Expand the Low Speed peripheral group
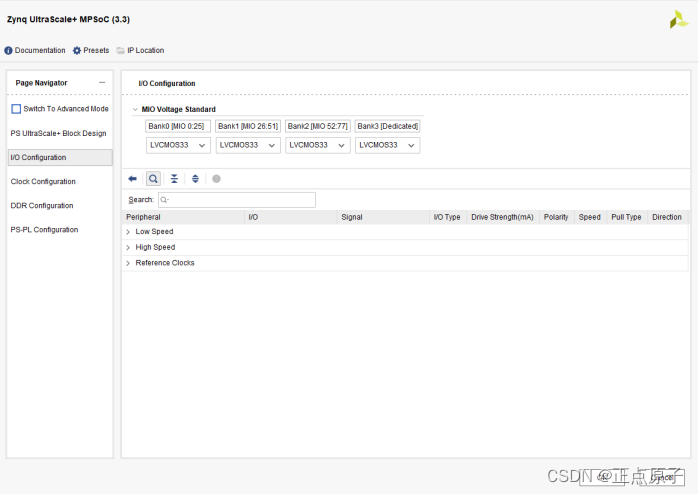 pyautogui.click(x=128, y=232)
